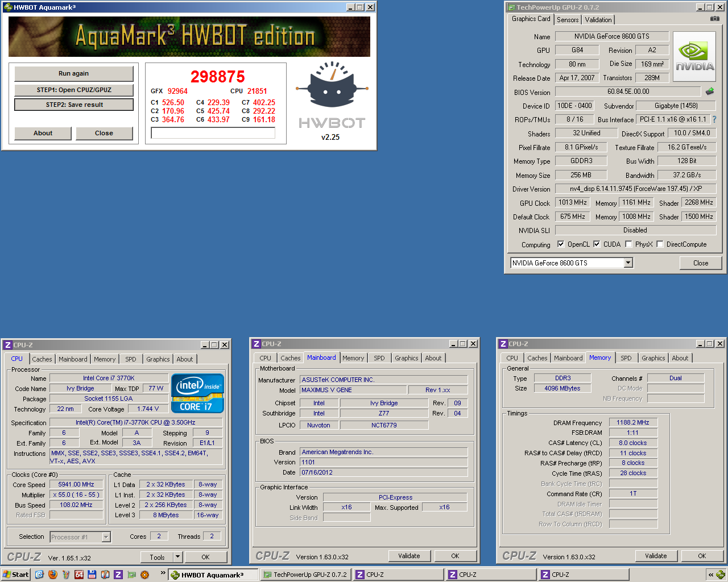Click the Intel Core i7 logo in CPU-Z
This screenshot has width=728, height=582.
click(197, 393)
